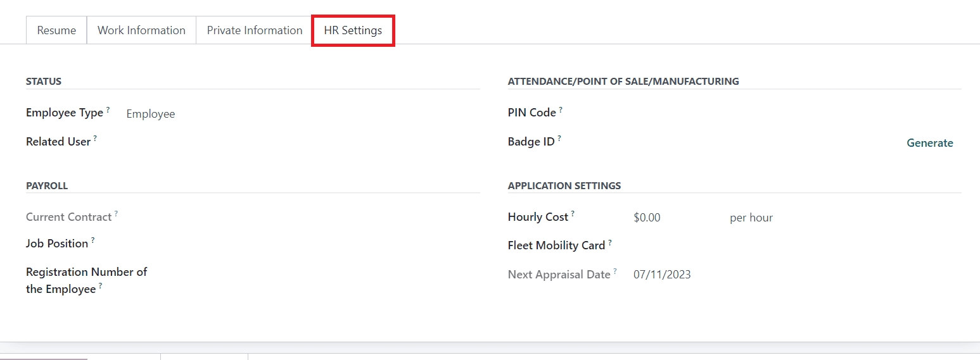980x360 pixels.
Task: Switch to the Resume tab
Action: 56,30
